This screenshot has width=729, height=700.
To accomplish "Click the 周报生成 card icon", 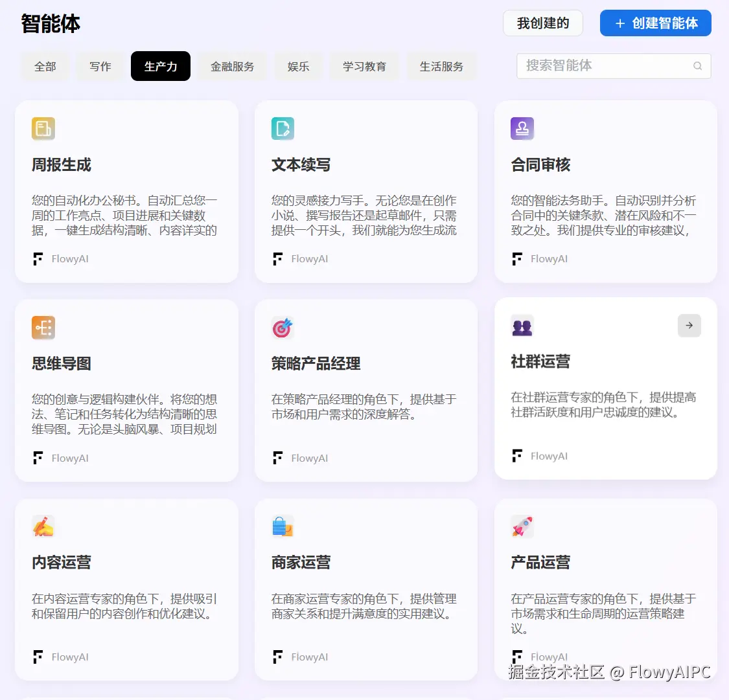I will [43, 129].
